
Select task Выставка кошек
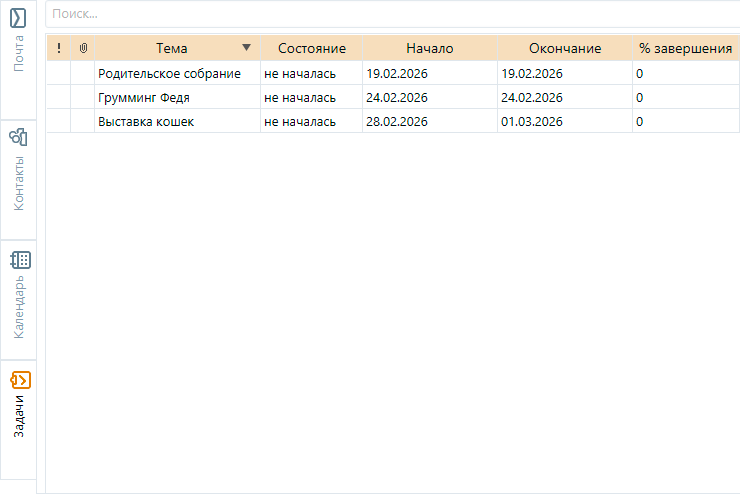[x=146, y=122]
